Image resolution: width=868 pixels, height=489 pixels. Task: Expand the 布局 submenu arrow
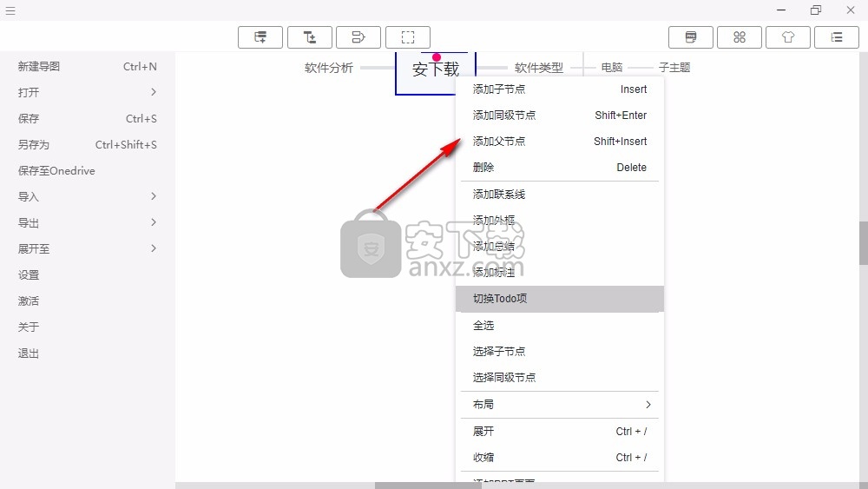click(648, 405)
